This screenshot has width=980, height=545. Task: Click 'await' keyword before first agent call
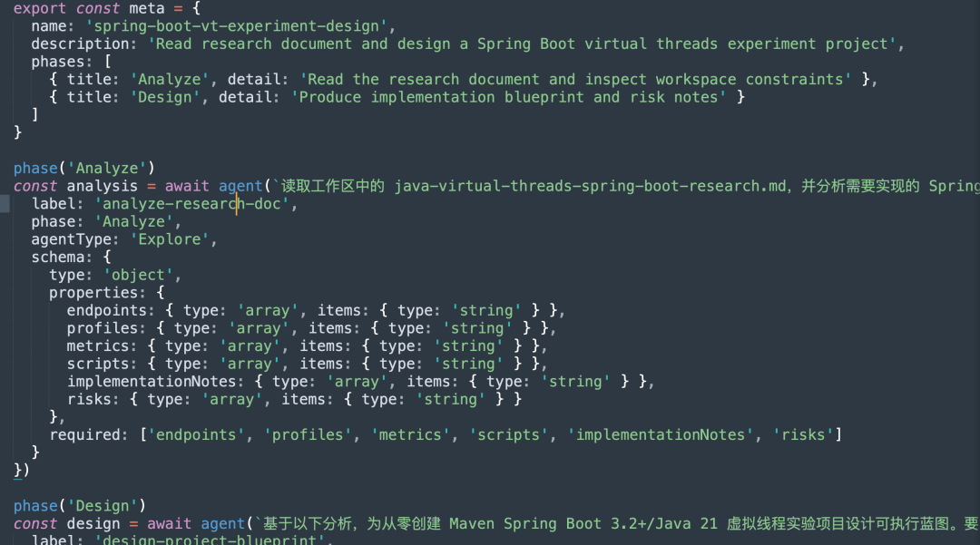click(x=187, y=186)
